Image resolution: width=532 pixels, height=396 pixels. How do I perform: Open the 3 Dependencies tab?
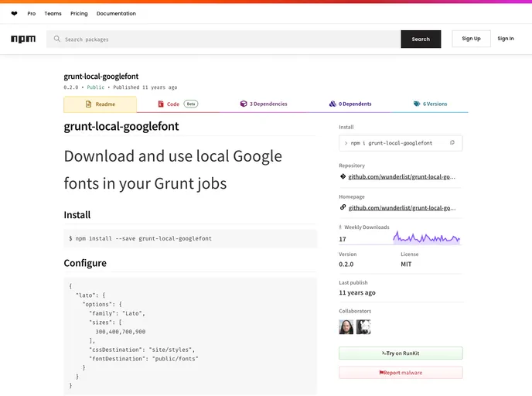pos(264,104)
